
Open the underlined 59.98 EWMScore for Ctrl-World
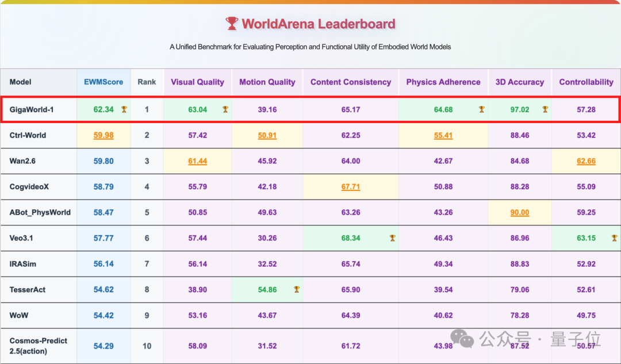click(103, 136)
